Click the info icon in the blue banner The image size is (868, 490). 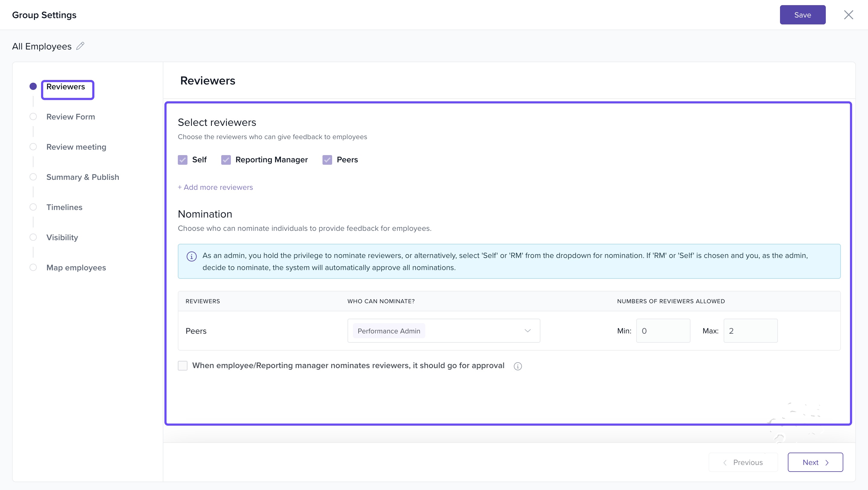tap(191, 256)
